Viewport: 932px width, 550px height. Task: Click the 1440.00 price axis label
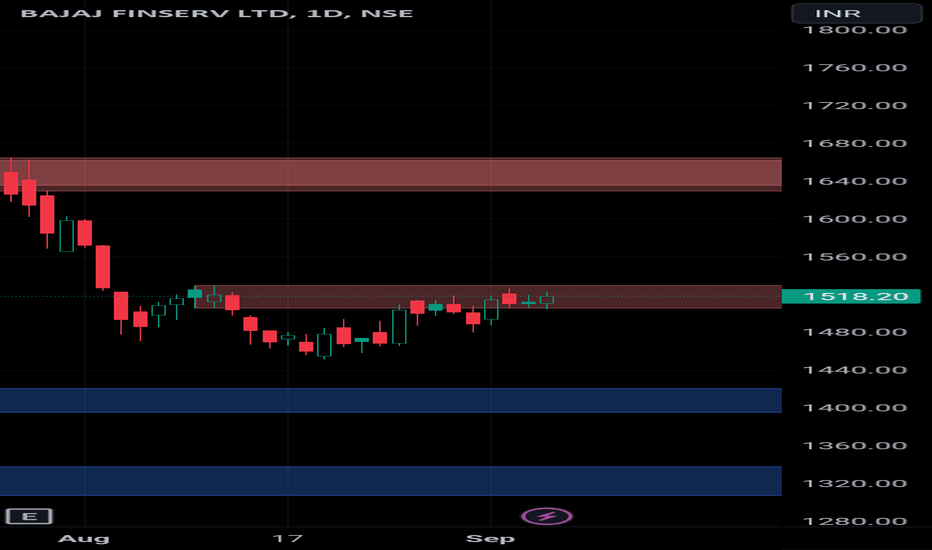pyautogui.click(x=855, y=370)
